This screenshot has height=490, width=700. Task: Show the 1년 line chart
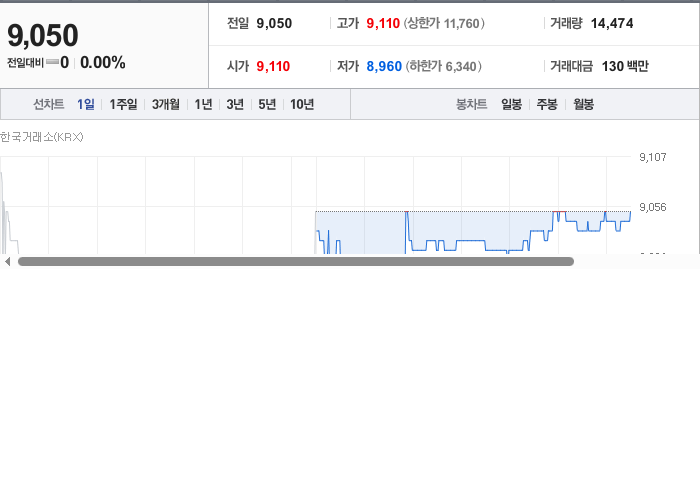click(203, 104)
